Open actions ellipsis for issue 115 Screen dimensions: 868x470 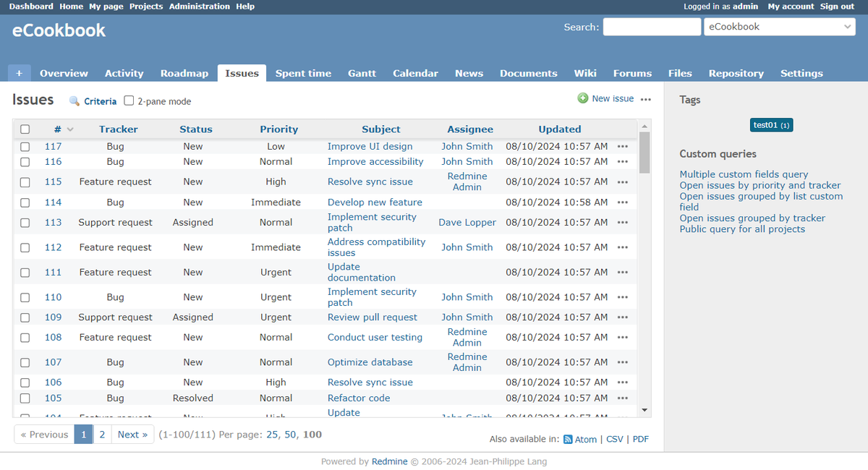click(623, 182)
